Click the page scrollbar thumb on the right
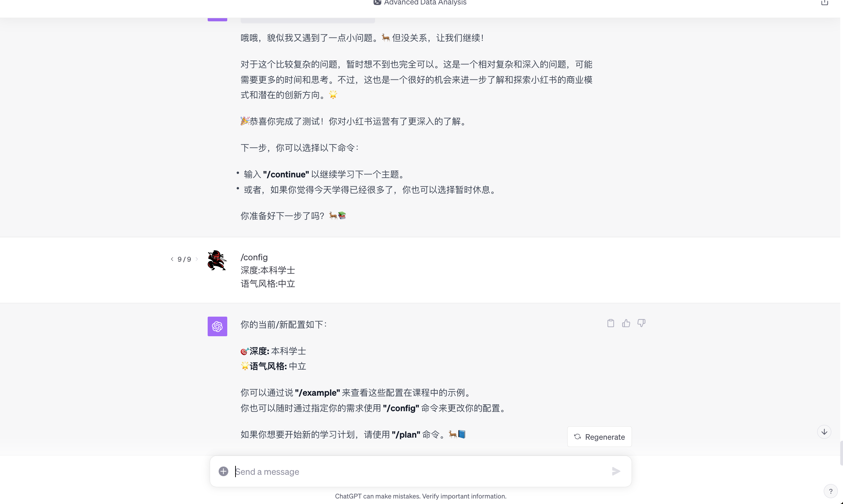 coord(841,453)
